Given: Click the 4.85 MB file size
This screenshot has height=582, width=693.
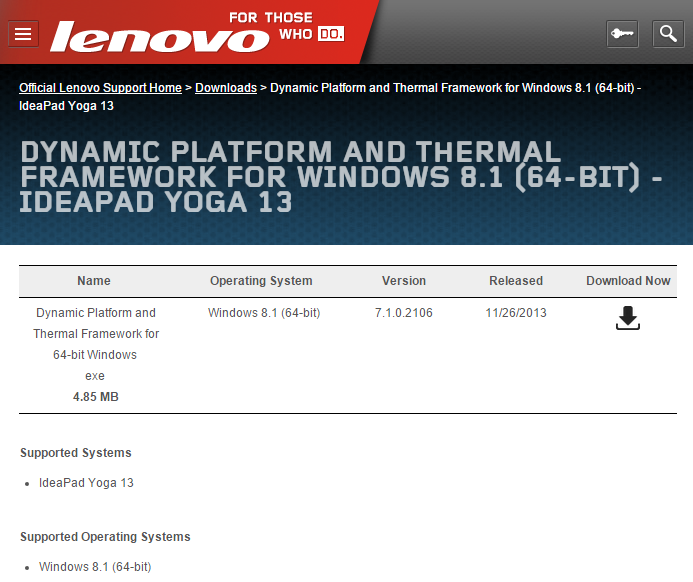Looking at the screenshot, I should 95,397.
